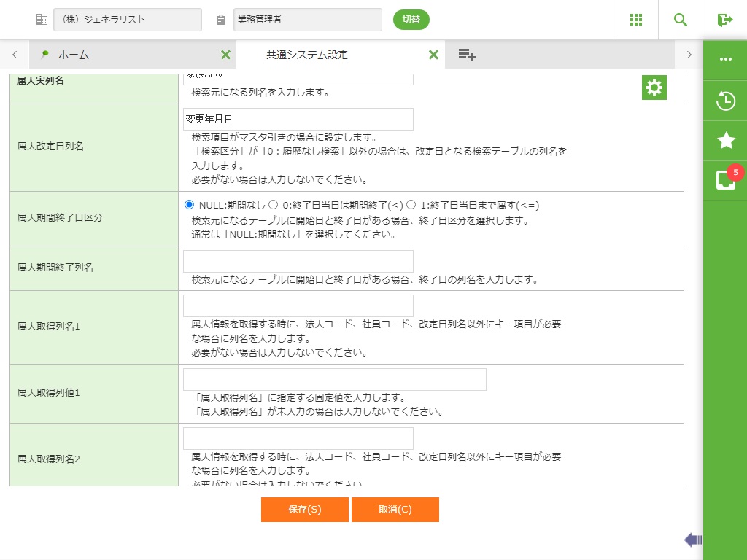Select the 1:終了日当日まで属す radio option
The width and height of the screenshot is (747, 560).
point(411,205)
